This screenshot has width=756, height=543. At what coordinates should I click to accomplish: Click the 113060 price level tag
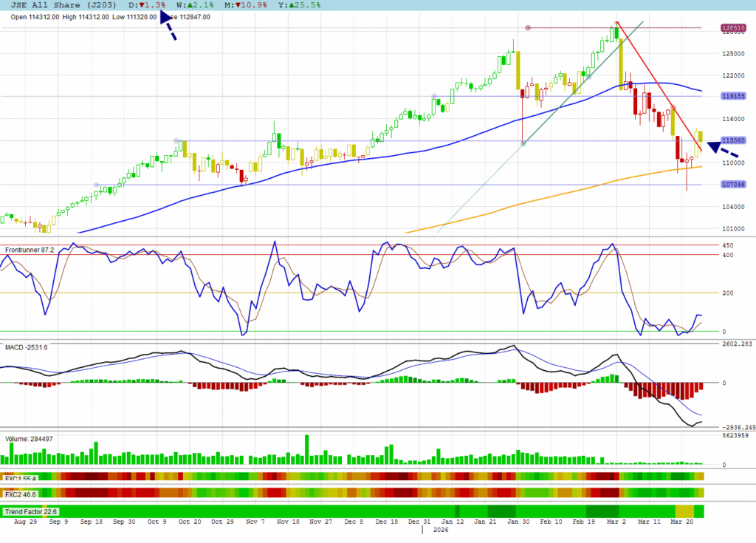point(732,140)
